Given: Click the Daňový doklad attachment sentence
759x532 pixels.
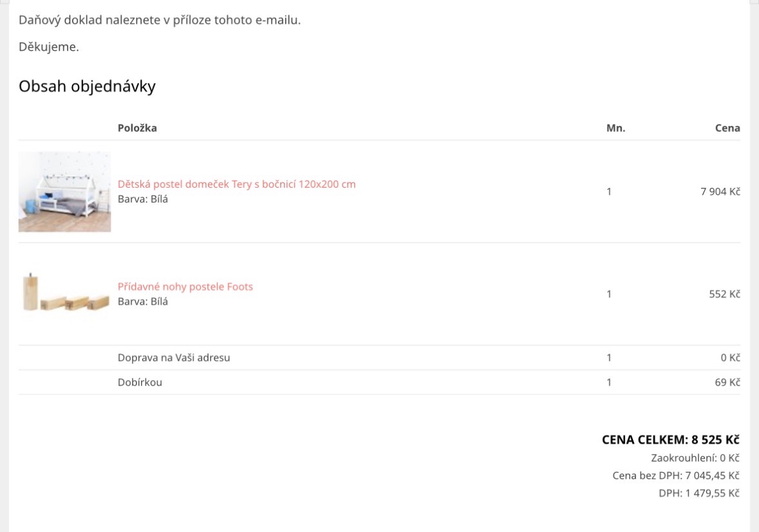Looking at the screenshot, I should pyautogui.click(x=160, y=21).
